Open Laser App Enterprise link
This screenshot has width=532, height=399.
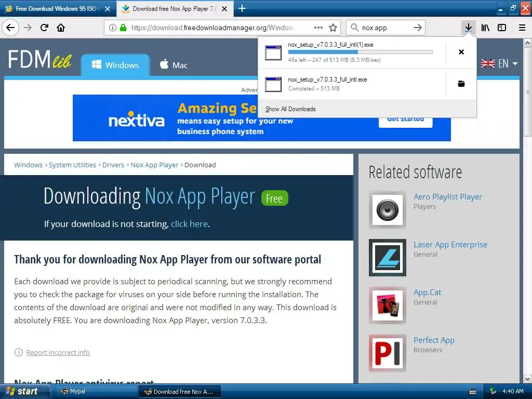point(450,245)
